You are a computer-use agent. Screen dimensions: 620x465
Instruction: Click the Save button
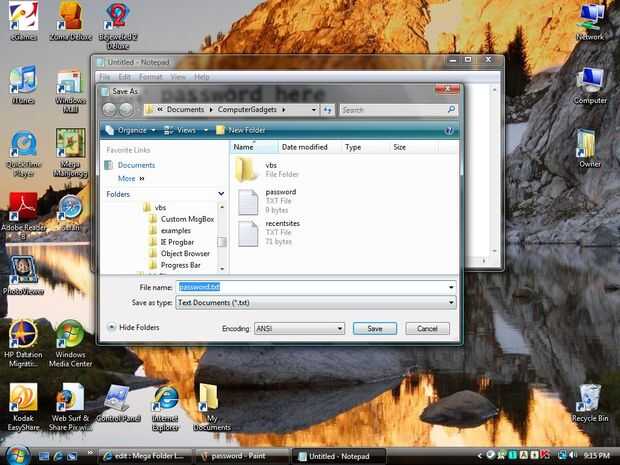pyautogui.click(x=374, y=329)
